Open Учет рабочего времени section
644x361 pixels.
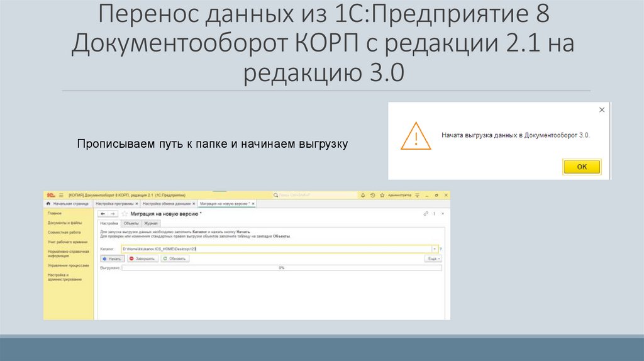[x=67, y=242]
